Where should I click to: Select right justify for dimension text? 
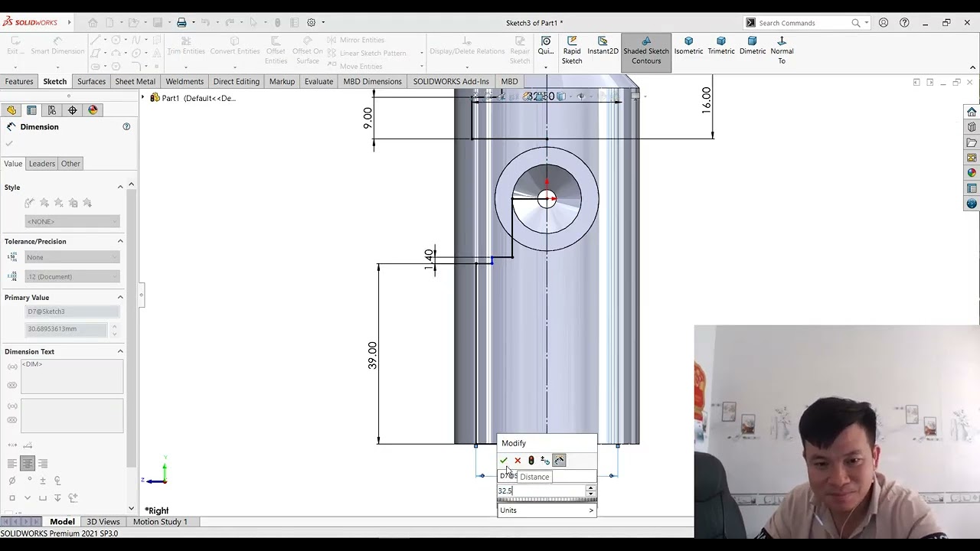click(43, 464)
